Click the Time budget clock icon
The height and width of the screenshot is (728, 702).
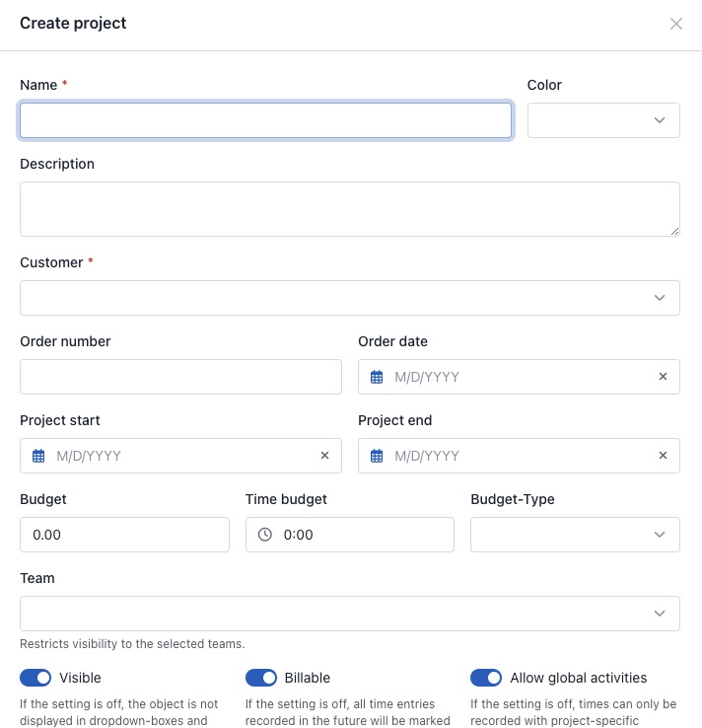coord(264,535)
